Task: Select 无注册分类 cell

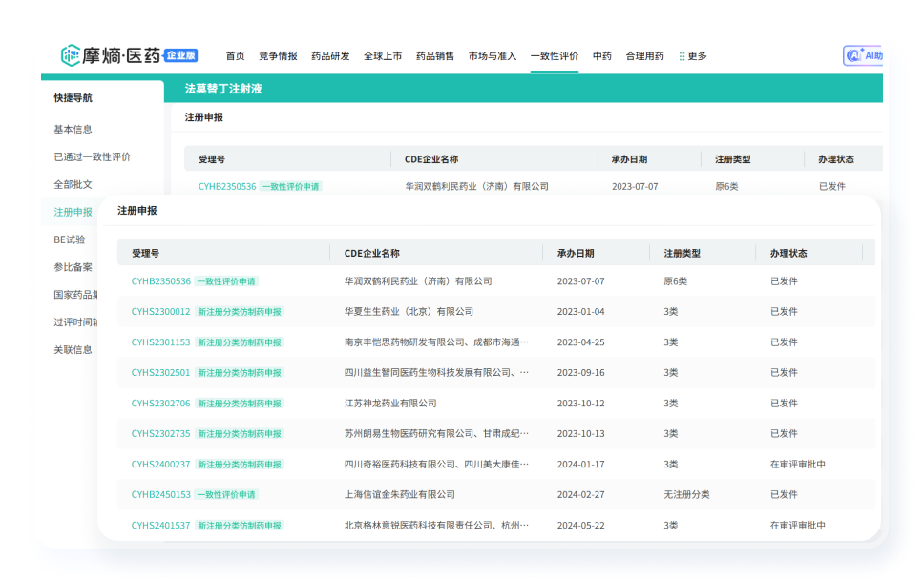Action: coord(686,495)
